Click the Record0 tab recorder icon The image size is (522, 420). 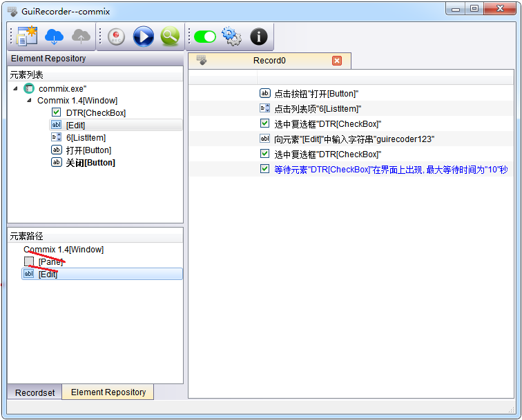point(202,60)
